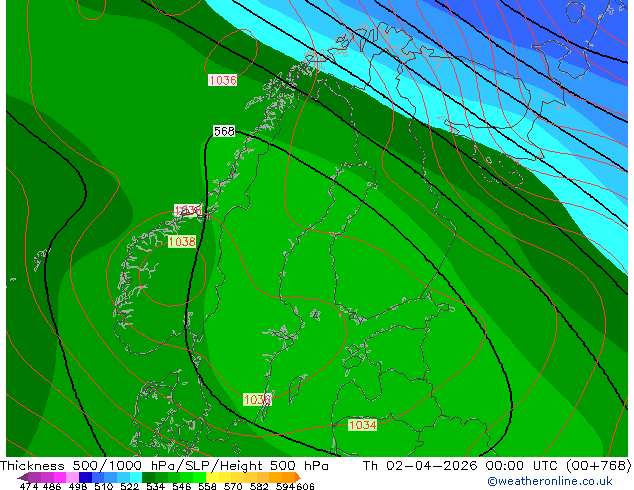Click the 1036 label below the oval contour
Image resolution: width=634 pixels, height=490 pixels.
tap(222, 80)
